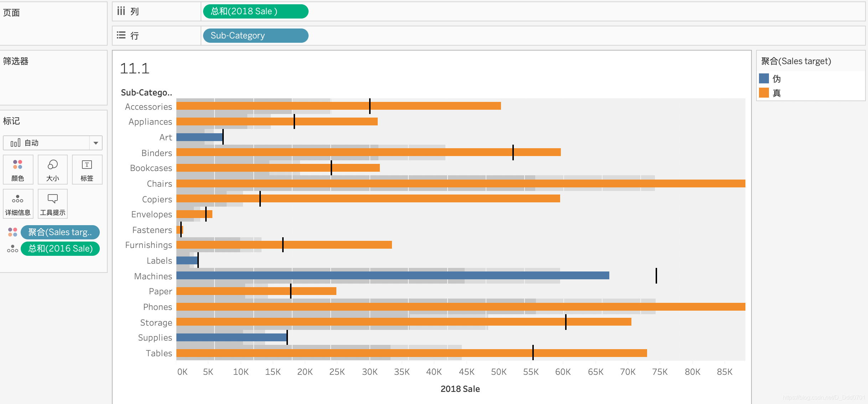Click the blue 伪 legend swatch
The width and height of the screenshot is (868, 404).
click(764, 78)
